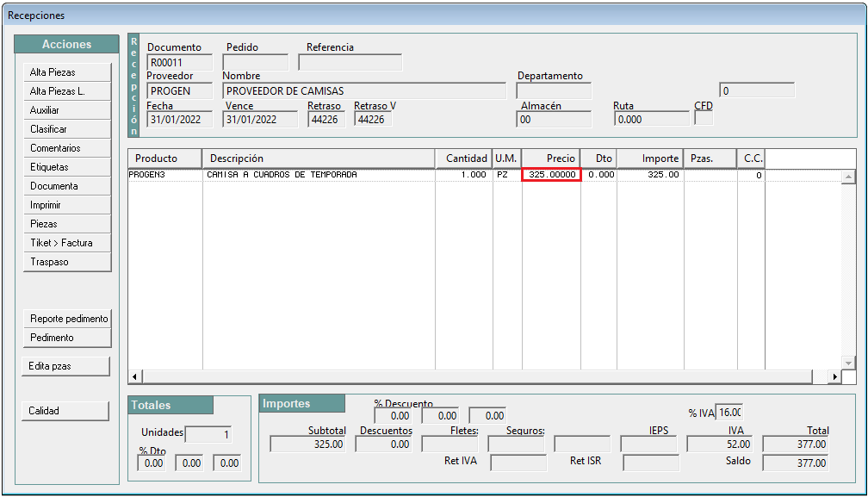
Task: Click the Alta Piezas button
Action: point(67,72)
